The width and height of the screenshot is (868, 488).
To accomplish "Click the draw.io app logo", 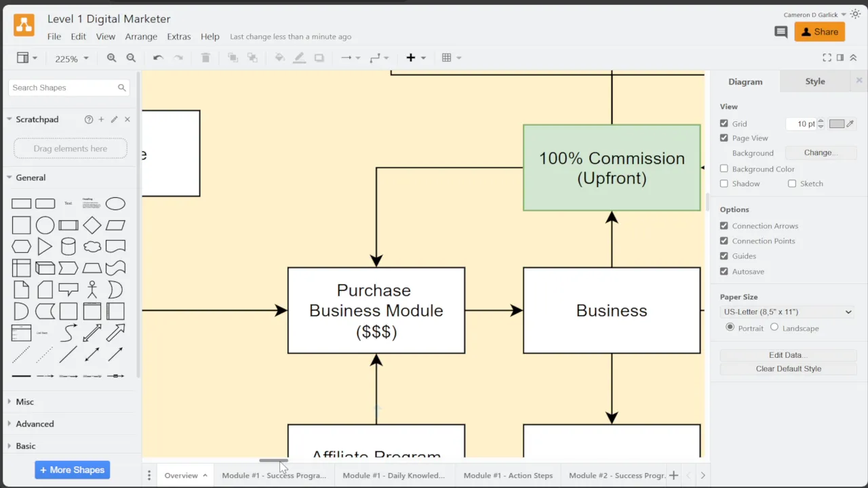I will (24, 25).
